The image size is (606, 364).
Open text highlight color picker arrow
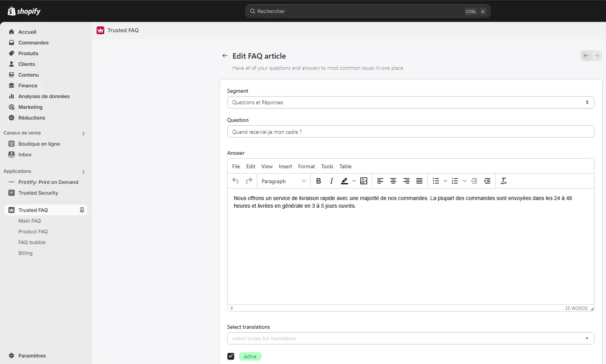(x=354, y=181)
